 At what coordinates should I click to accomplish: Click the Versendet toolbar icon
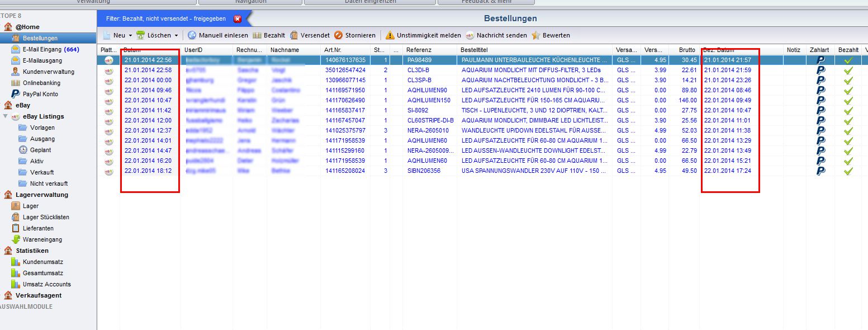[294, 35]
